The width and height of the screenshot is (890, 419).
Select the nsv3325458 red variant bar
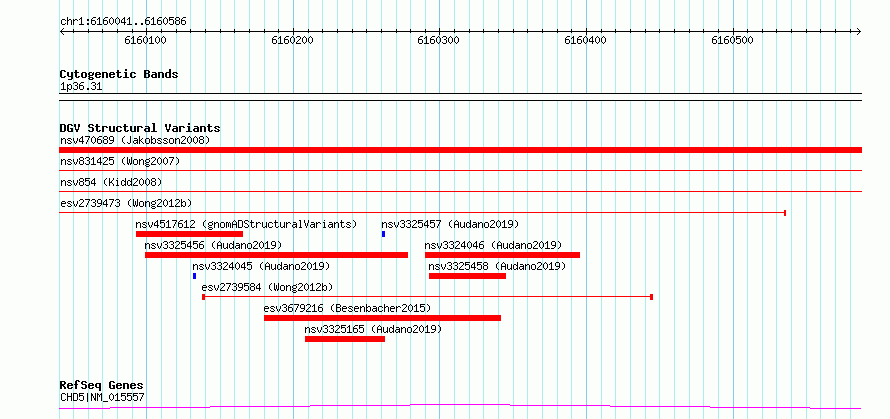click(468, 276)
